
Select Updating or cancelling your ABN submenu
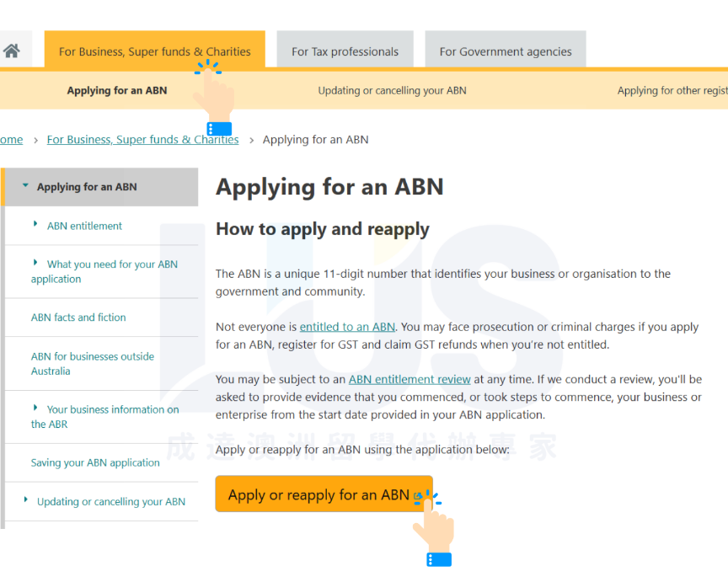point(392,90)
